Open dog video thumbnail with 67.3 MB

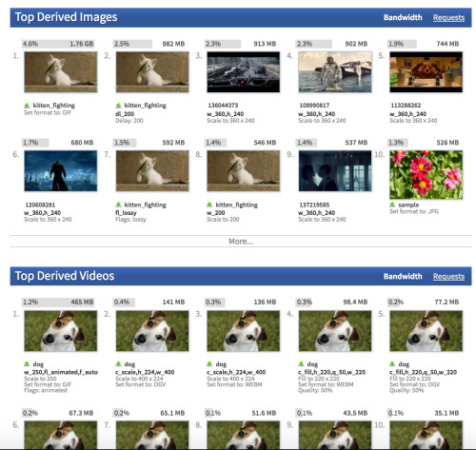(x=61, y=435)
